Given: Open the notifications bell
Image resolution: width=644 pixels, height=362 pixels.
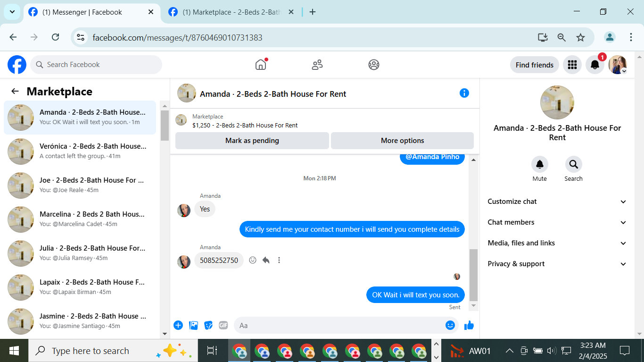Looking at the screenshot, I should pyautogui.click(x=595, y=65).
